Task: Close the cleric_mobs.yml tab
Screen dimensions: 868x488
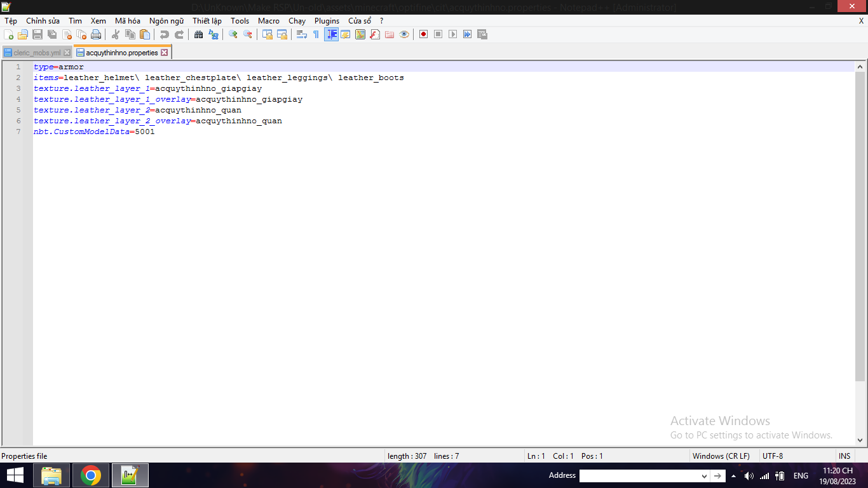Action: (67, 53)
